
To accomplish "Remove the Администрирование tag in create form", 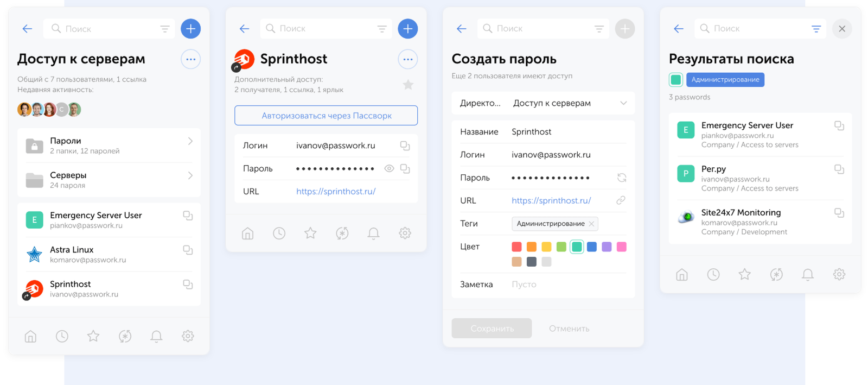I will click(x=591, y=224).
